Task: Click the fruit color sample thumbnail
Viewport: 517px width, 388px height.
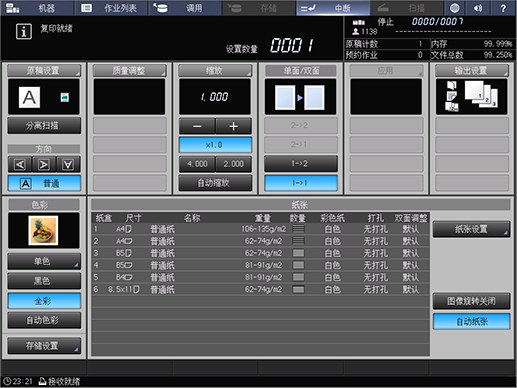Action: click(x=43, y=230)
